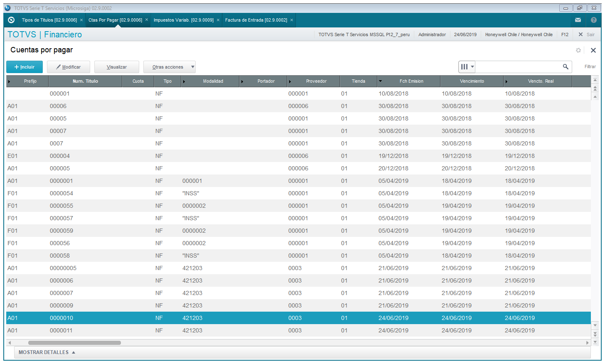The height and width of the screenshot is (364, 605).
Task: Click title cell 0000001
Action: point(61,181)
